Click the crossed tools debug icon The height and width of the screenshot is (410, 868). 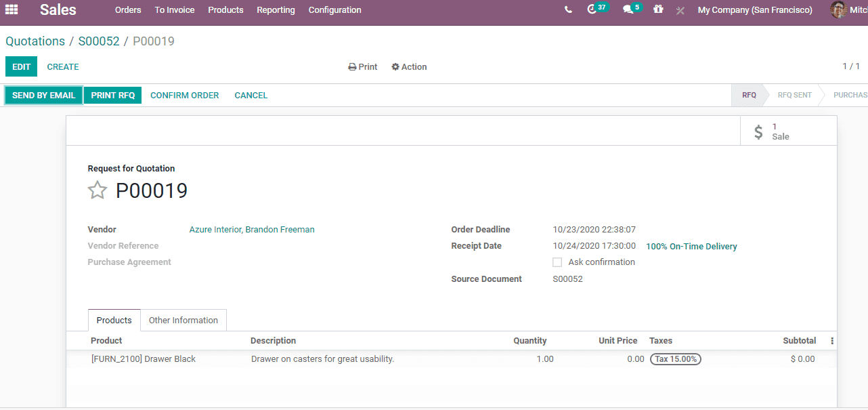click(x=680, y=10)
